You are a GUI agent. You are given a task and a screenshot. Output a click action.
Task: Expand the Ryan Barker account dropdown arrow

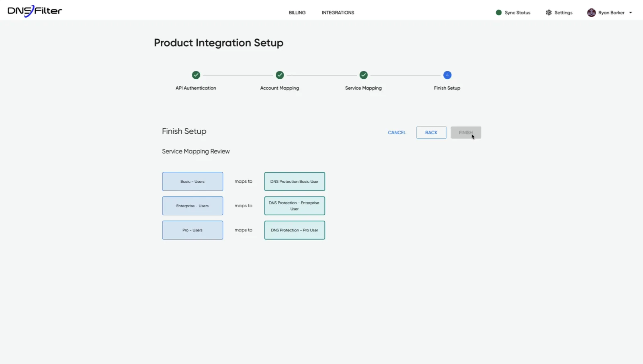click(x=631, y=12)
